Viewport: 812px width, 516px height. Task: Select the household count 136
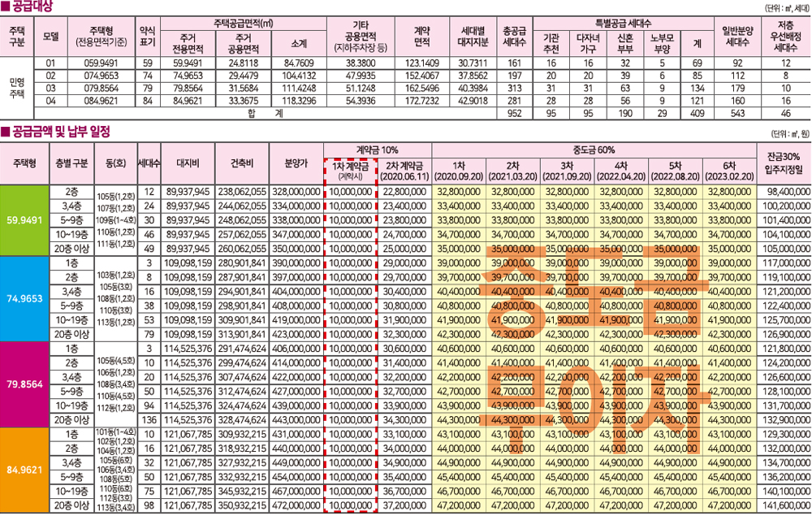click(x=149, y=420)
